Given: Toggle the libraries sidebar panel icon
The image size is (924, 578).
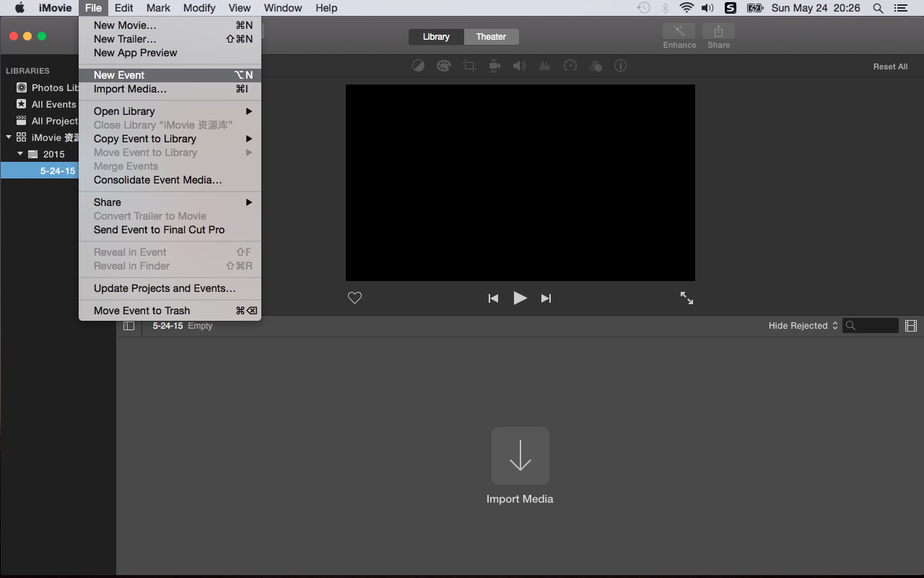Looking at the screenshot, I should [x=128, y=326].
